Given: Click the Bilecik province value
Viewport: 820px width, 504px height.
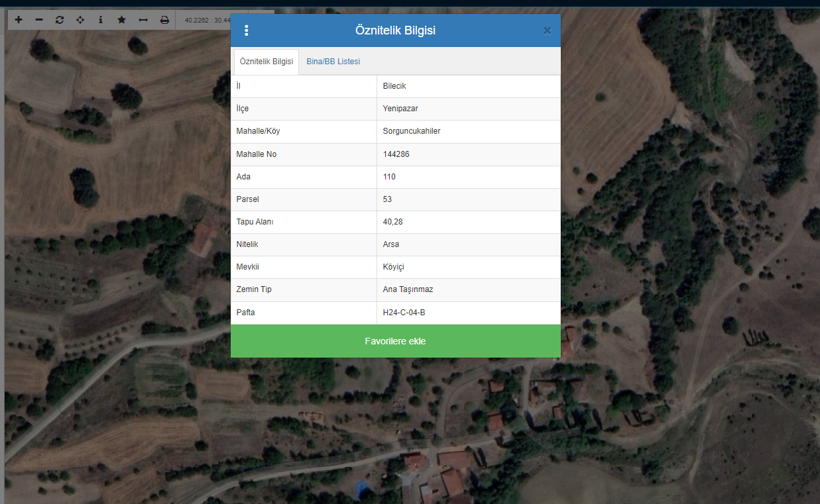Looking at the screenshot, I should pyautogui.click(x=394, y=86).
